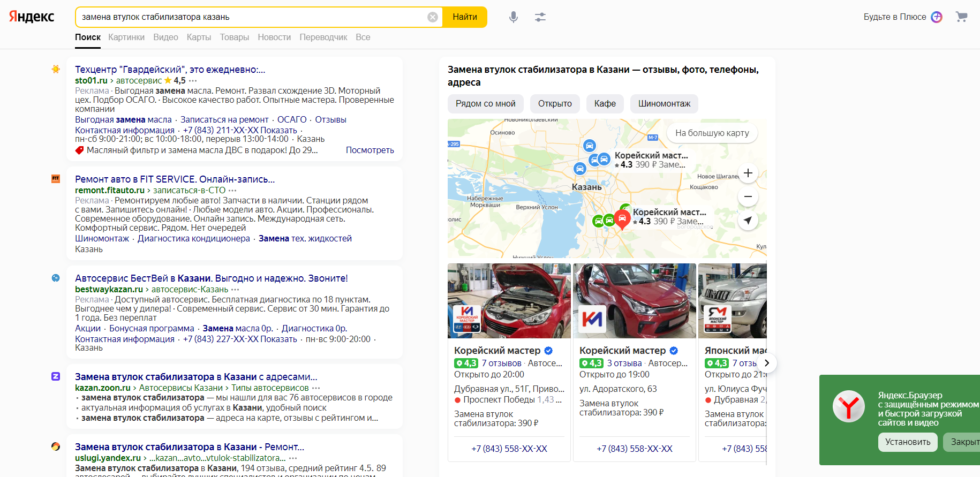Open the red Hyundai engine bay photo
Viewport: 980px width, 477px height.
509,301
